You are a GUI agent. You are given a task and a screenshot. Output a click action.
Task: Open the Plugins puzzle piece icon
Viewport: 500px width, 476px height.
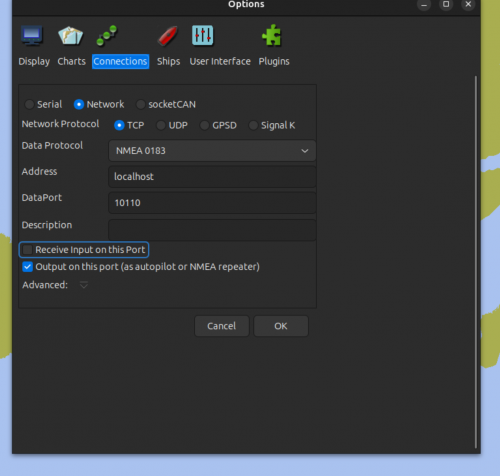pos(272,35)
